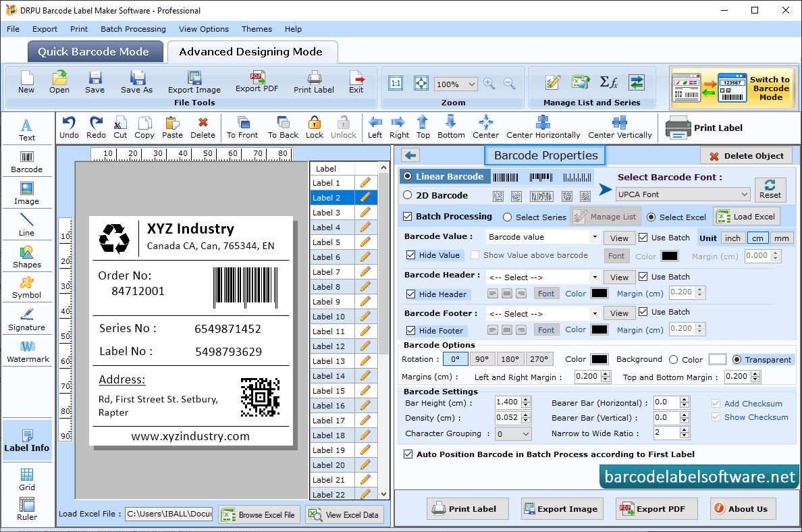Toggle the Grid icon in sidebar
This screenshot has width=802, height=532.
point(26,479)
